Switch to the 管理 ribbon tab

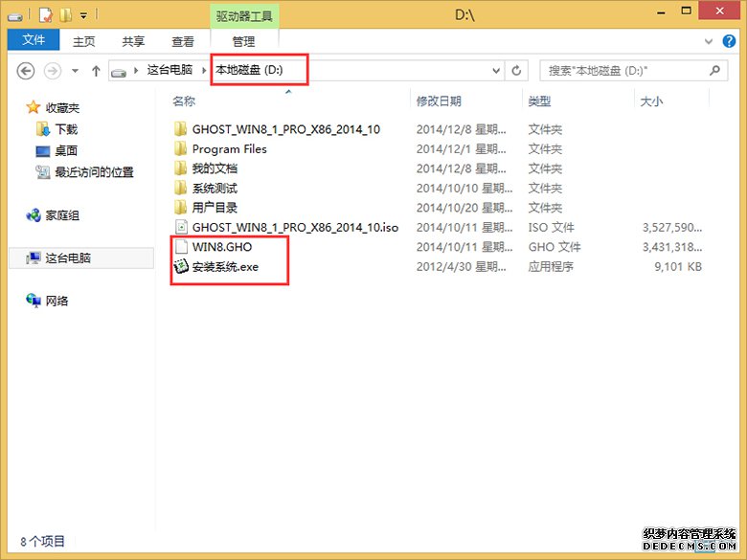[243, 41]
